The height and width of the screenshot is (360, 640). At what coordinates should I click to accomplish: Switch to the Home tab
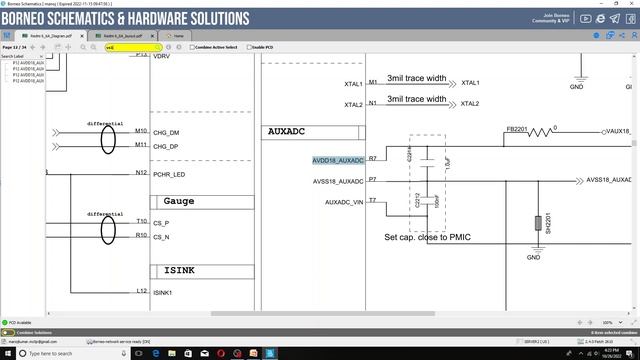175,36
